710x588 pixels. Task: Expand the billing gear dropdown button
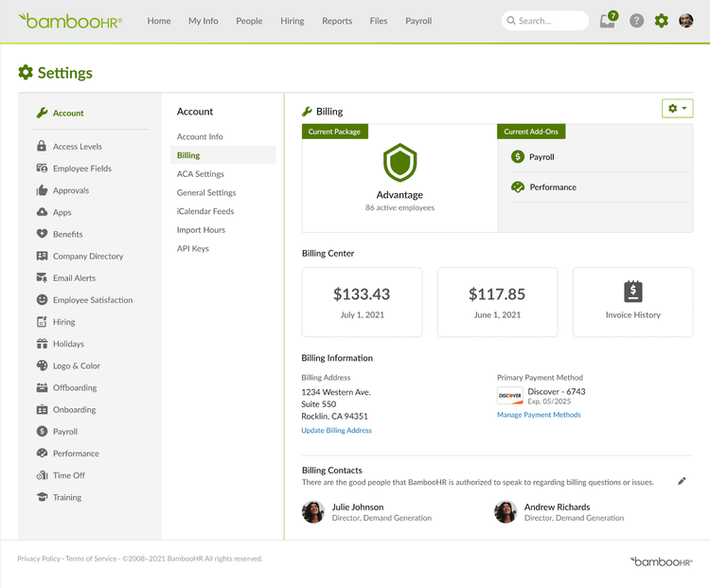tap(677, 108)
